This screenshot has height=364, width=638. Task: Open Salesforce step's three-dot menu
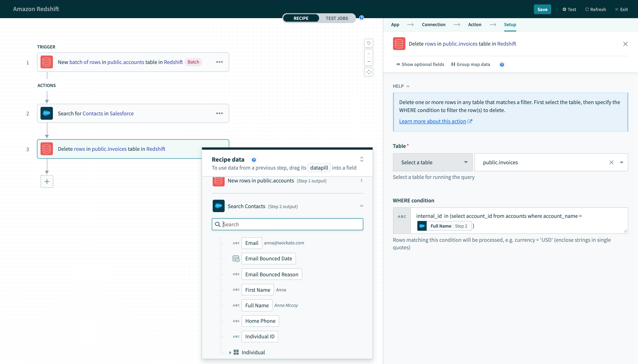(x=219, y=113)
